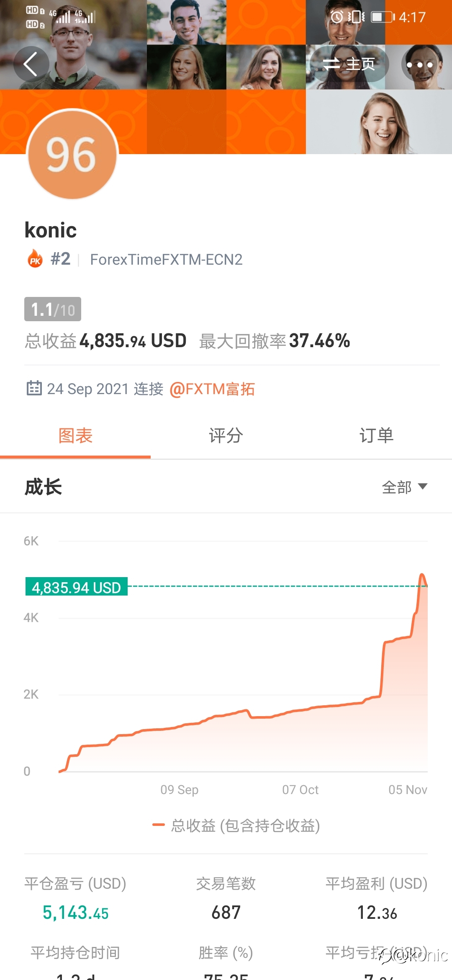
Task: Tap the growth chart peak near 05 Nov
Action: click(x=422, y=577)
